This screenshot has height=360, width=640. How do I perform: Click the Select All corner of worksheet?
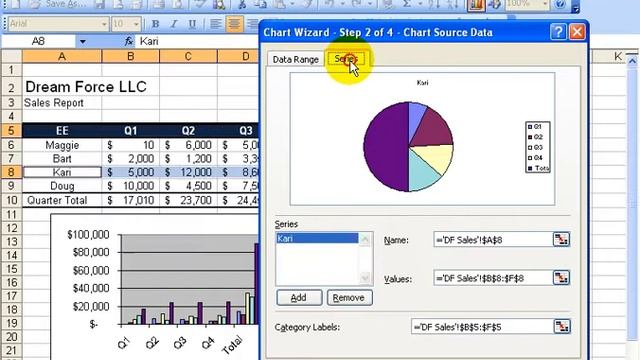(11, 56)
